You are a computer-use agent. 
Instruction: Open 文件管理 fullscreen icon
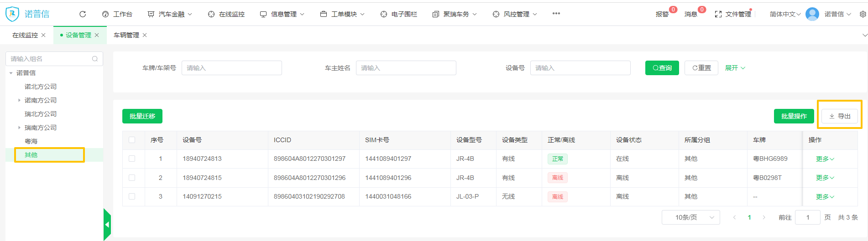718,14
